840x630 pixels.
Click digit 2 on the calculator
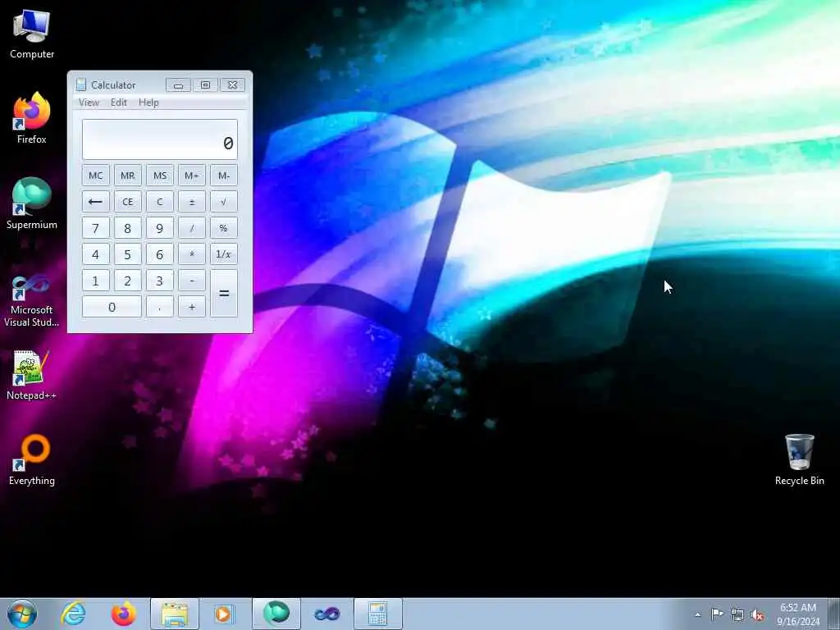[127, 281]
